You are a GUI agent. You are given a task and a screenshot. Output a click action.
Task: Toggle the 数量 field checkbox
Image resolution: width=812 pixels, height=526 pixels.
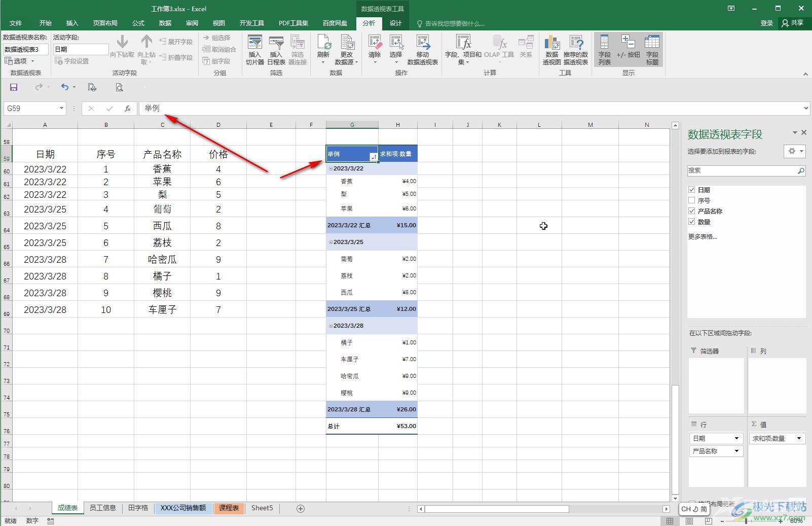click(691, 222)
